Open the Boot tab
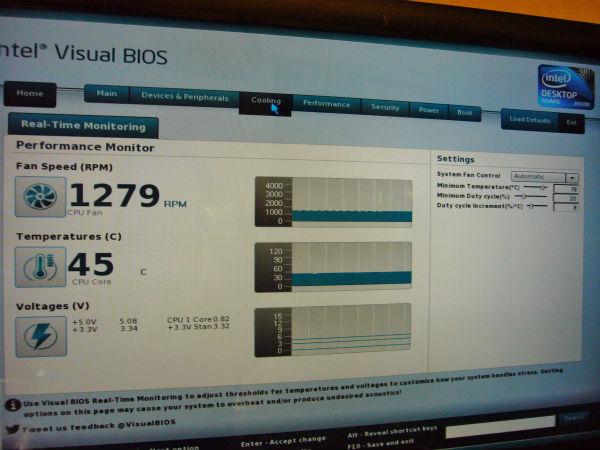 (464, 112)
